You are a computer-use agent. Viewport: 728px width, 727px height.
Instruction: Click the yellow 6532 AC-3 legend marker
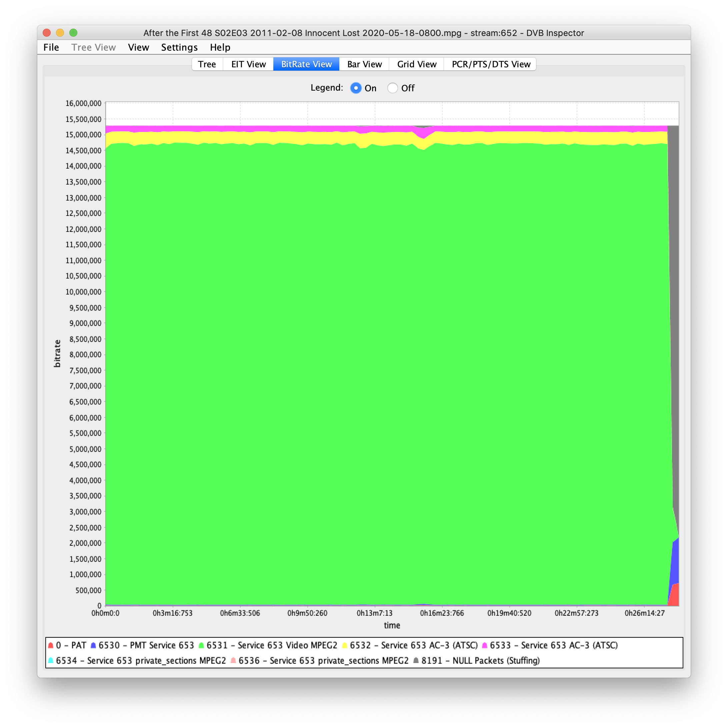pyautogui.click(x=344, y=645)
